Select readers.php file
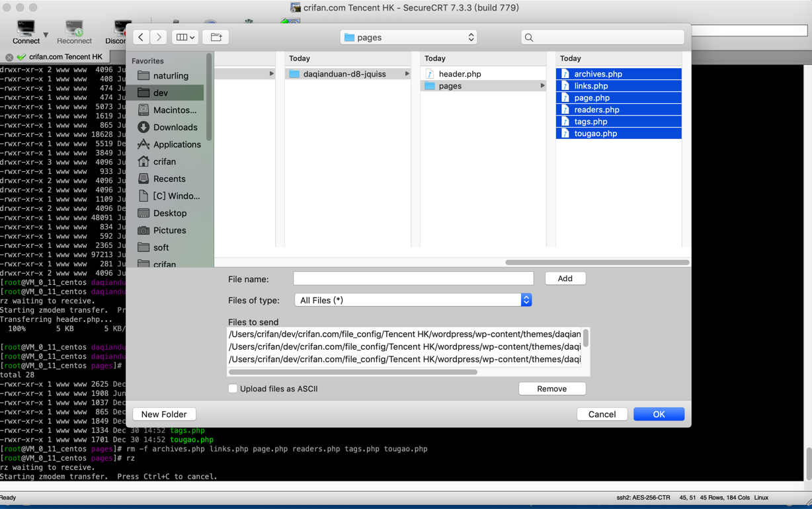This screenshot has width=812, height=509. pos(619,110)
